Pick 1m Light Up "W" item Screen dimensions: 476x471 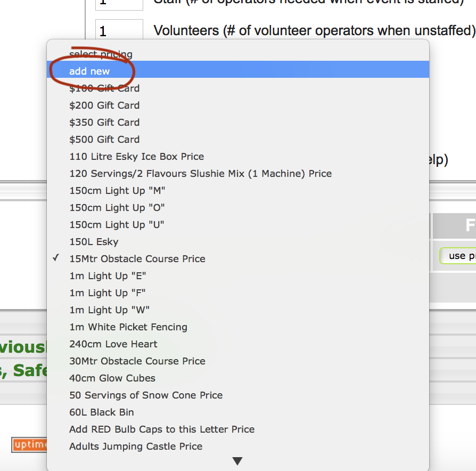point(109,310)
